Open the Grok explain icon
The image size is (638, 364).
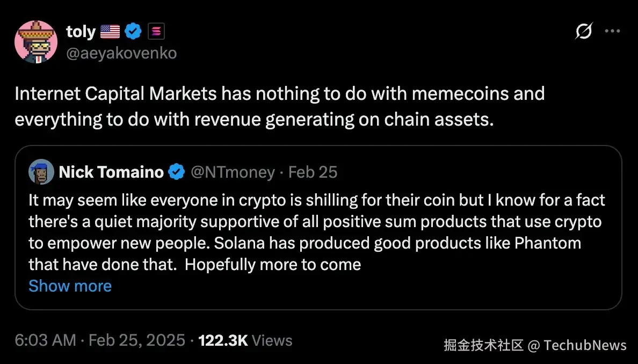pyautogui.click(x=583, y=32)
